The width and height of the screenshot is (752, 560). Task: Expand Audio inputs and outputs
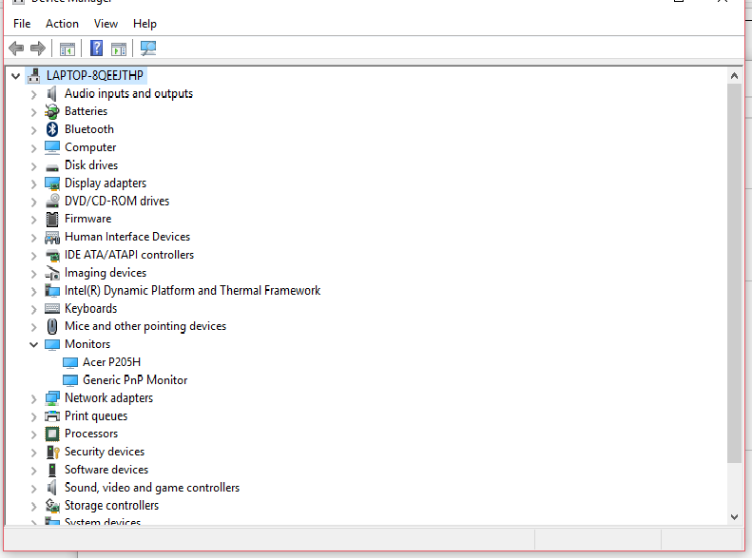(33, 94)
